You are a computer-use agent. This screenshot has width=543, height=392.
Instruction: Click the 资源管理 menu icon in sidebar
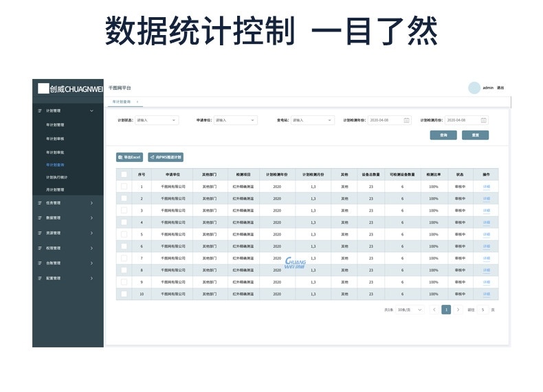pyautogui.click(x=39, y=233)
